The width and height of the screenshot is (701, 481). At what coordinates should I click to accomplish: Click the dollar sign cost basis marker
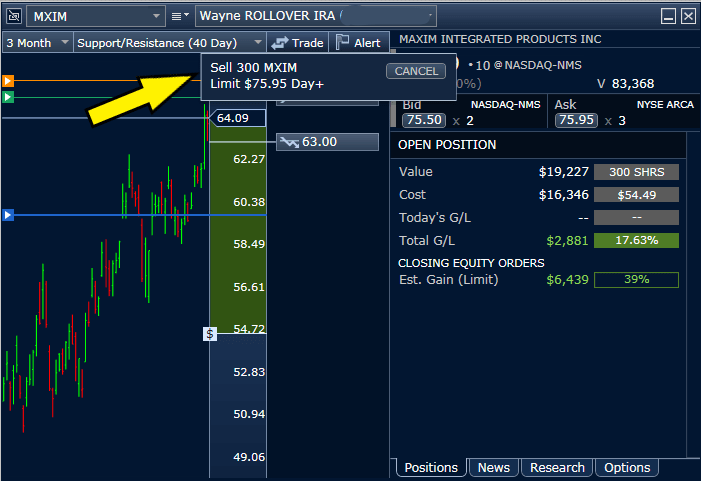(x=209, y=334)
